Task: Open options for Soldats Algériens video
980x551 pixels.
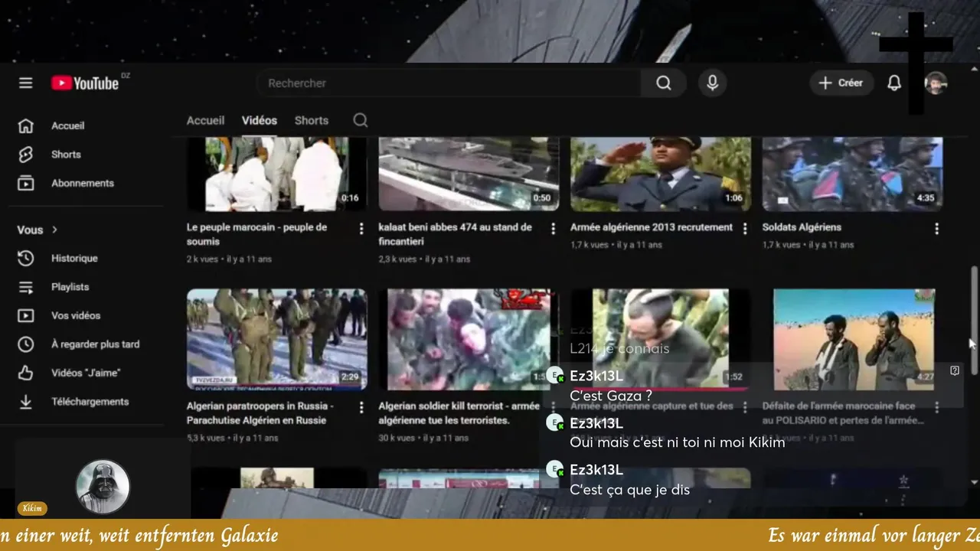Action: pyautogui.click(x=936, y=228)
